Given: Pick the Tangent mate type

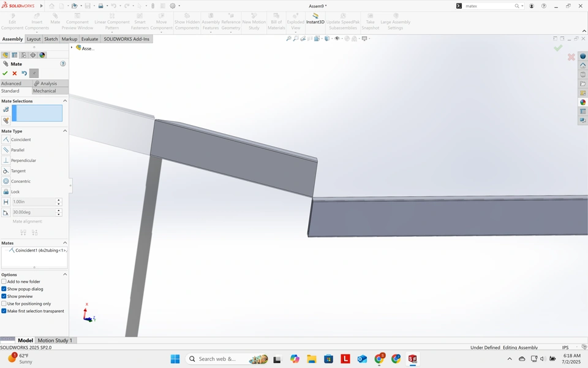Looking at the screenshot, I should tap(18, 171).
